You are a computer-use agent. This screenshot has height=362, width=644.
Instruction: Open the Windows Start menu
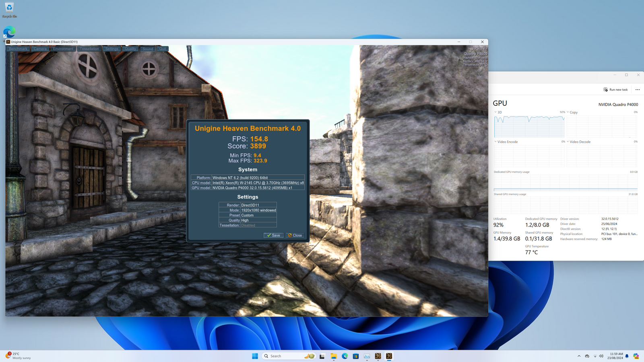pos(255,356)
